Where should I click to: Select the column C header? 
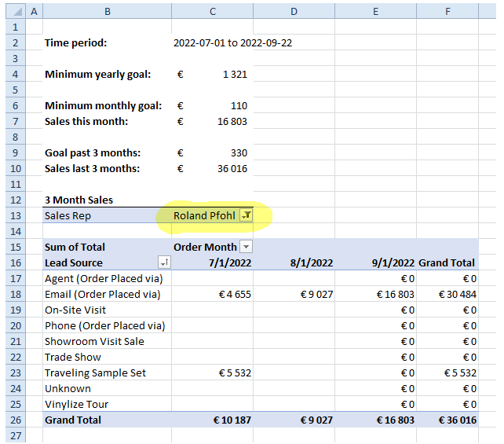pos(212,12)
